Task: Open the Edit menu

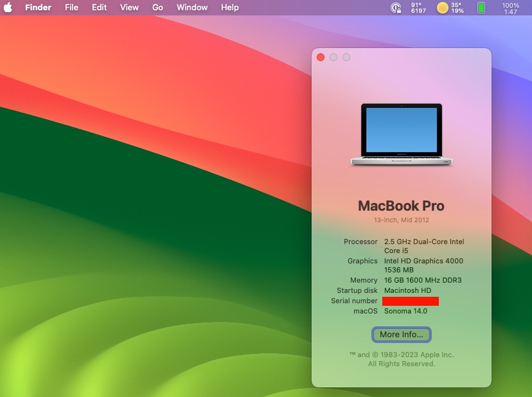Action: pos(99,7)
